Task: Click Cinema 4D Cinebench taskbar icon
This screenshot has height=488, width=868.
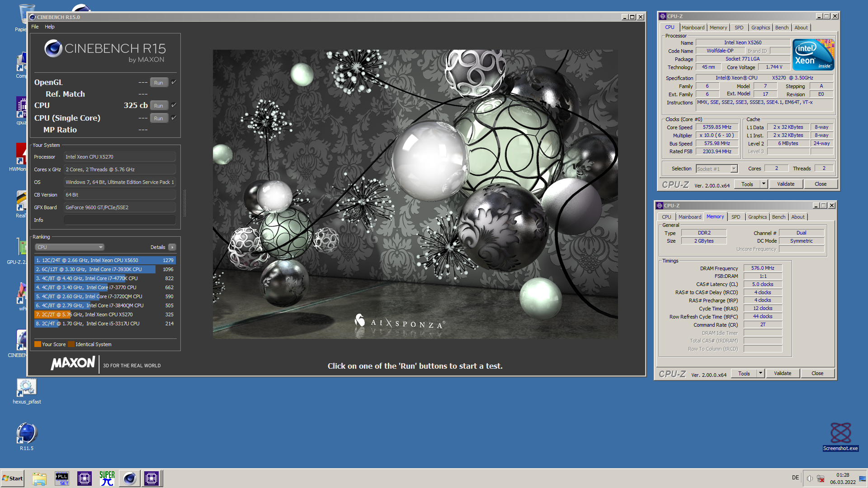Action: 130,479
